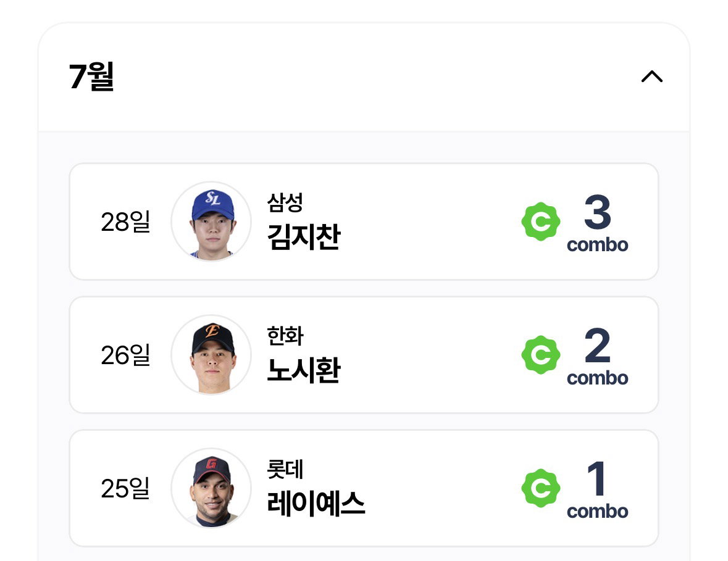Click the 한화 team label
The image size is (728, 561).
(x=285, y=336)
